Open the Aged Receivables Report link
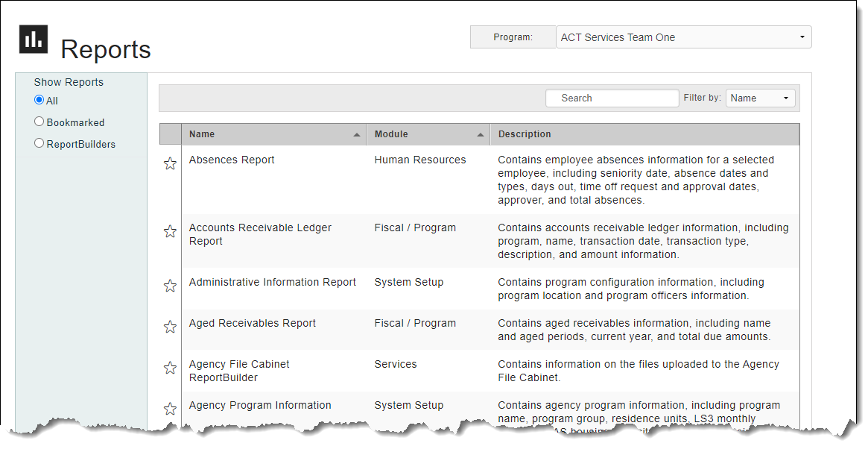The width and height of the screenshot is (868, 452). [253, 323]
